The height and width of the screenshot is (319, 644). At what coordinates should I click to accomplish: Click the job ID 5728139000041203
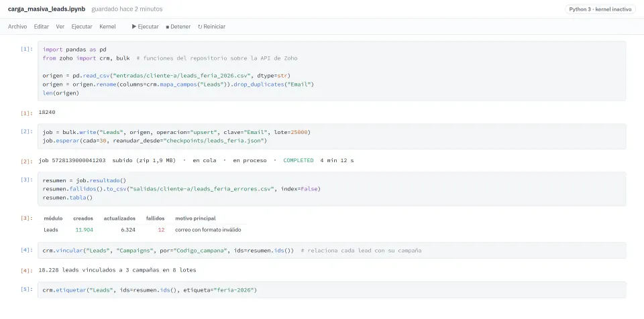point(78,161)
